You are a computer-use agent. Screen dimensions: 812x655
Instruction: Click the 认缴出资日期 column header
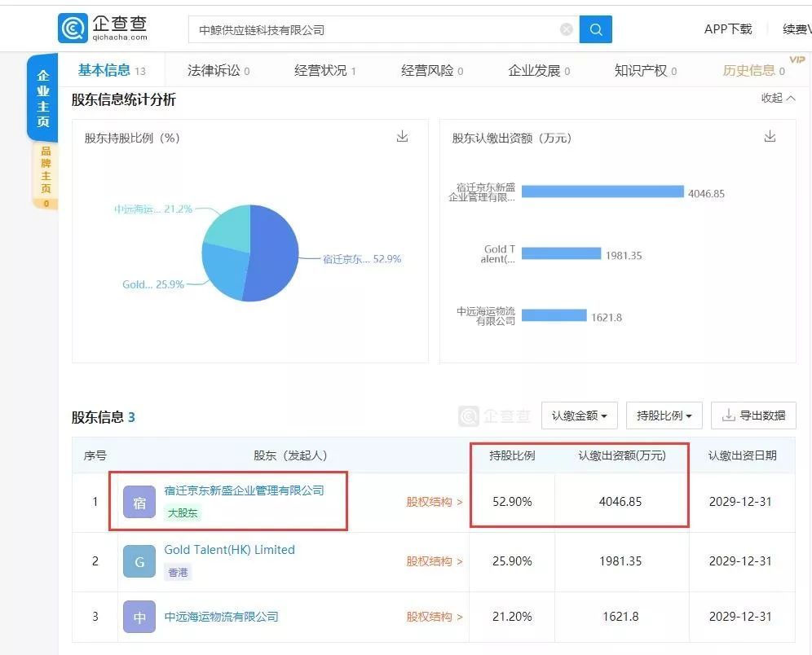(742, 455)
